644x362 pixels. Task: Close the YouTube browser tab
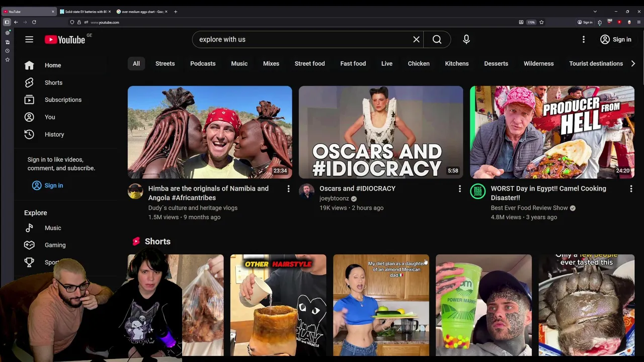coord(53,12)
